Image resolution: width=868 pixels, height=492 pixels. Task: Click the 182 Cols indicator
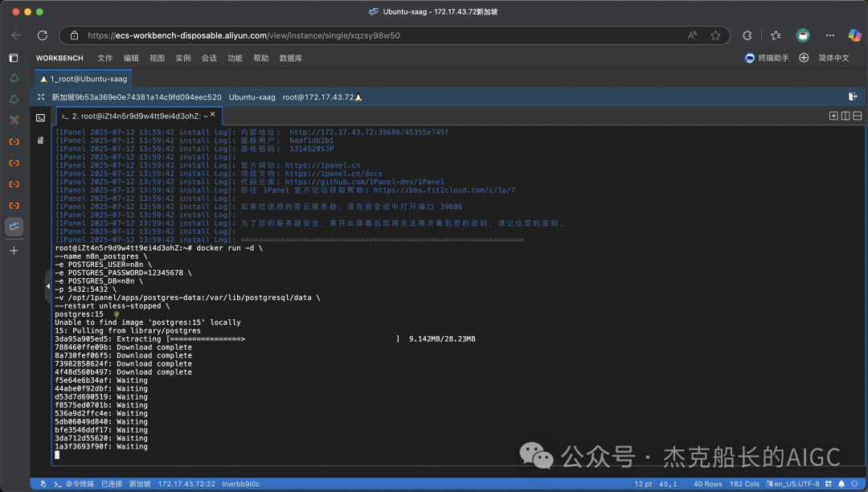click(x=744, y=484)
